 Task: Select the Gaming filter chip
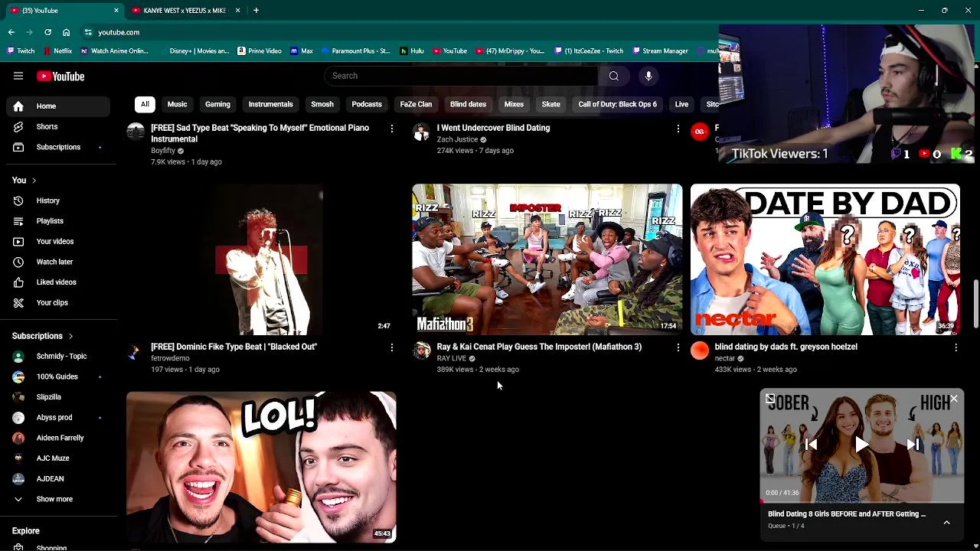(x=217, y=104)
